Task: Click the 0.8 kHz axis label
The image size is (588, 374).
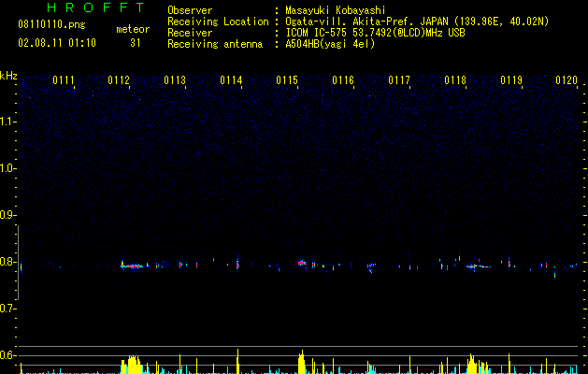Action: 7,262
